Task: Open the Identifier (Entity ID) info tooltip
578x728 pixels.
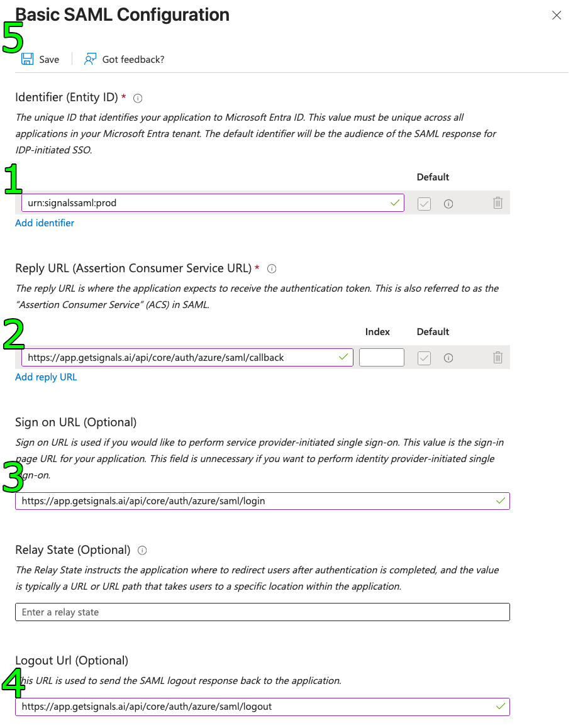Action: (137, 98)
